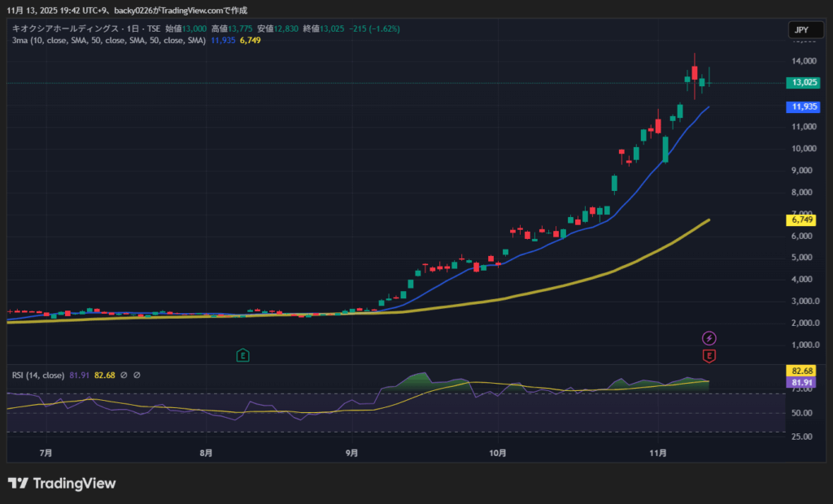Click the 9月 label on time axis
This screenshot has width=833, height=504.
click(x=351, y=452)
